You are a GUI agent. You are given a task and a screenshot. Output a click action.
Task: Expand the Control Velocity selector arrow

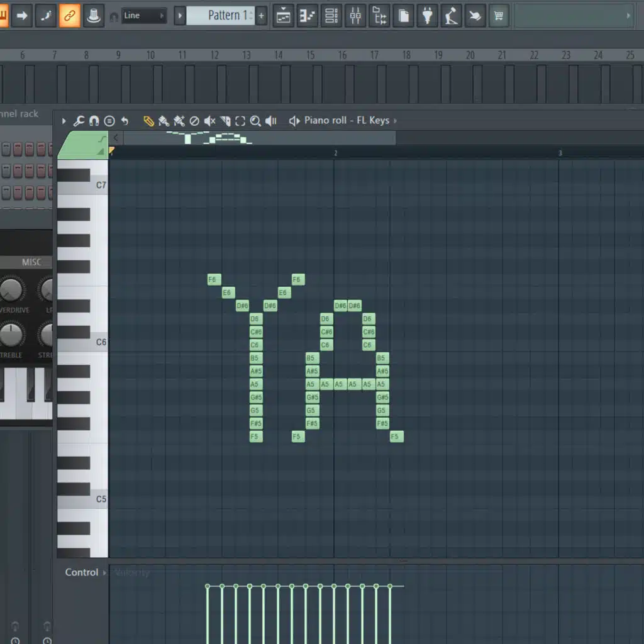coord(105,572)
